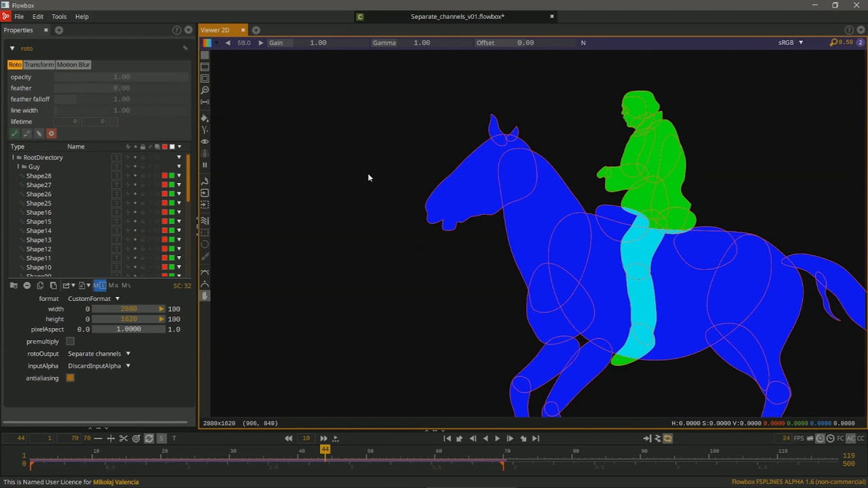Toggle the antialiasing checkbox
This screenshot has width=868, height=488.
(x=70, y=378)
